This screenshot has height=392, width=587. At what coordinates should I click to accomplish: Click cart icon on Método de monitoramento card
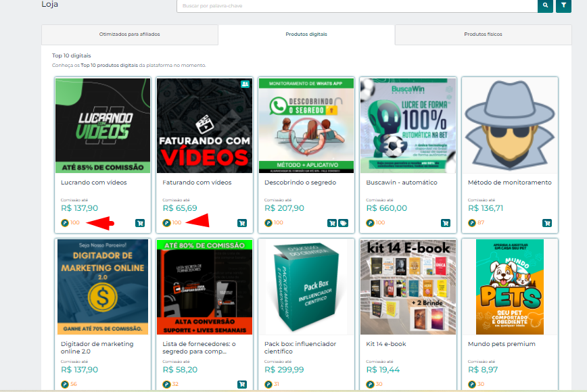coord(547,223)
